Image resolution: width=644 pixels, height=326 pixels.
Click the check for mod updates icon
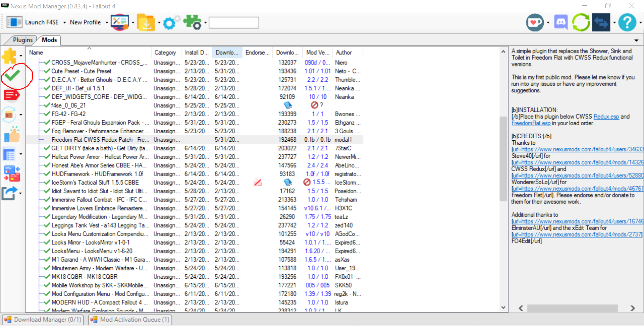[x=9, y=115]
